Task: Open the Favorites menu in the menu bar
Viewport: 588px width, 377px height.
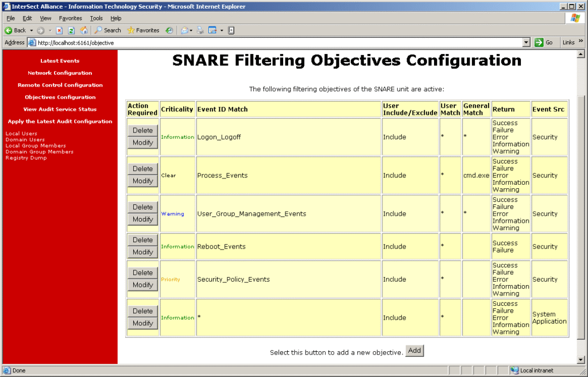Action: (70, 18)
